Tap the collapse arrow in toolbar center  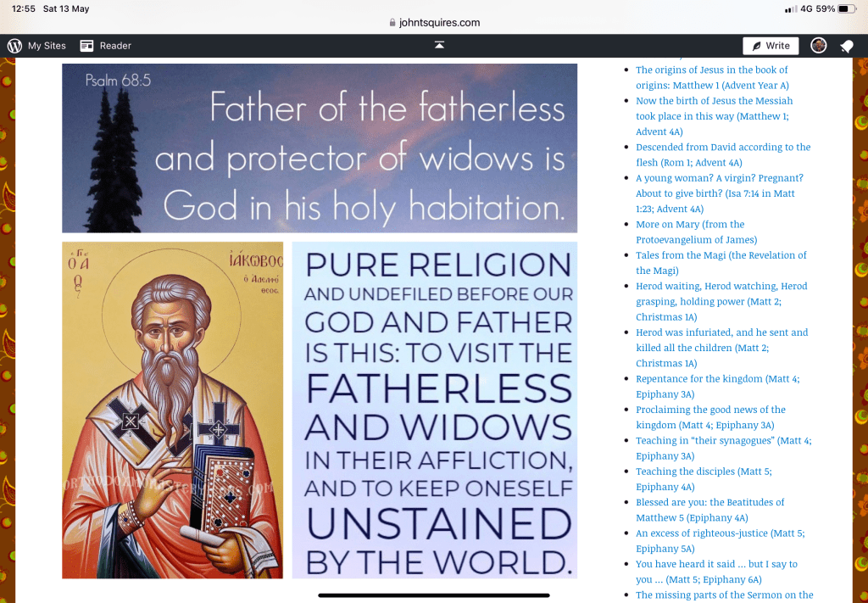pos(439,46)
